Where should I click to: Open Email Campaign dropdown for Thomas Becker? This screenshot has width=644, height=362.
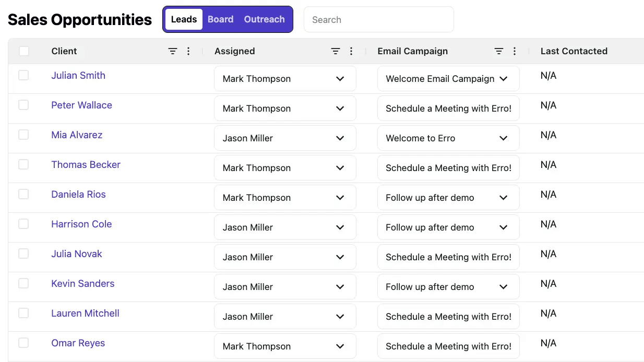point(448,168)
